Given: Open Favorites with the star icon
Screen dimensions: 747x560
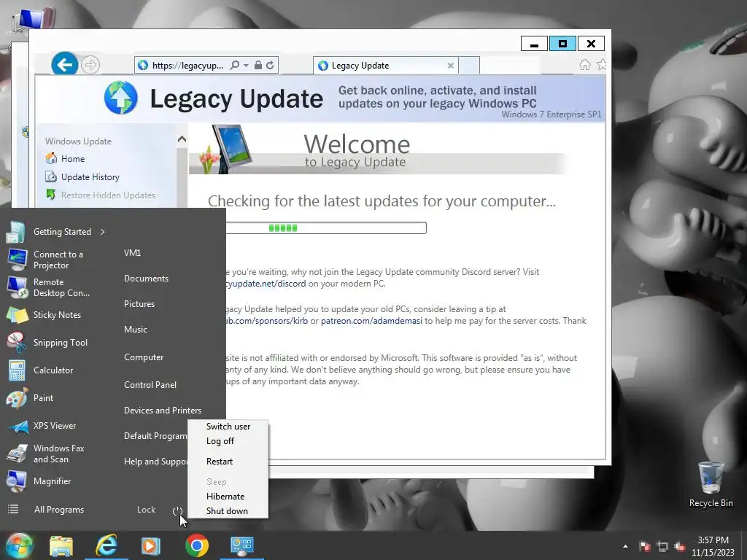Looking at the screenshot, I should pyautogui.click(x=601, y=65).
